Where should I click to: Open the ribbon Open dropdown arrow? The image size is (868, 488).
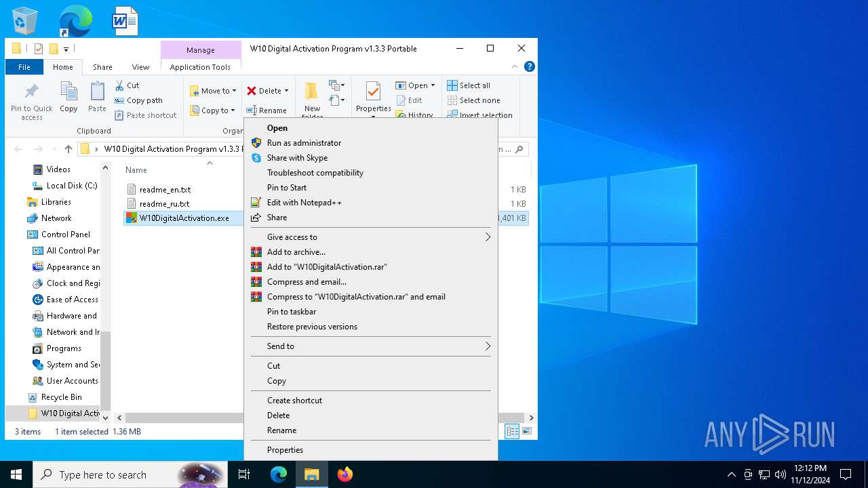coord(433,85)
